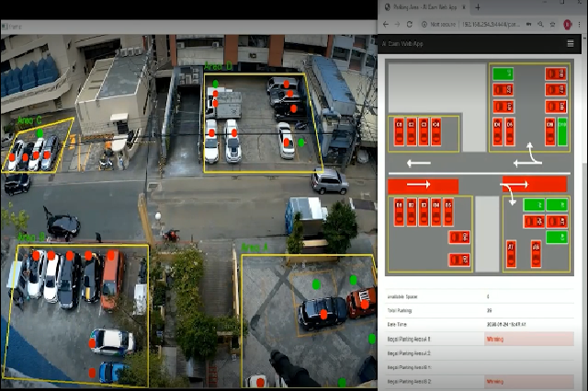Image resolution: width=588 pixels, height=391 pixels.
Task: Close the Parking Area browser tab
Action: [464, 7]
